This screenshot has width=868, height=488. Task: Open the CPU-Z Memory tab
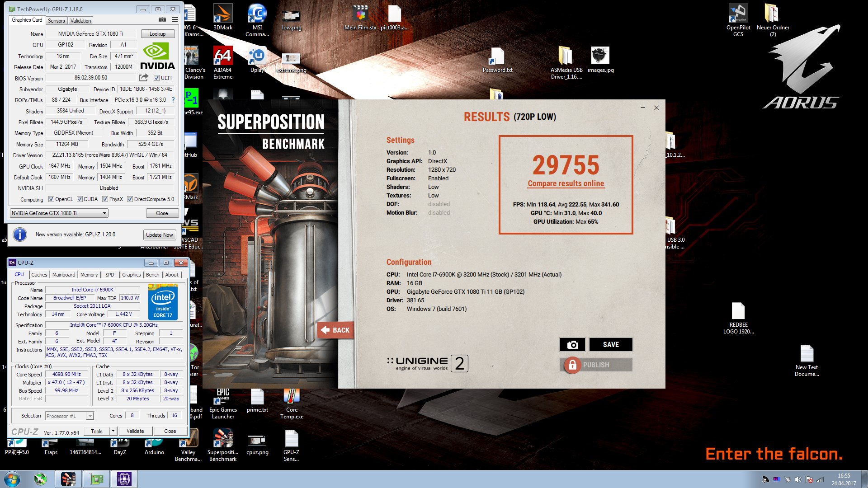[89, 275]
